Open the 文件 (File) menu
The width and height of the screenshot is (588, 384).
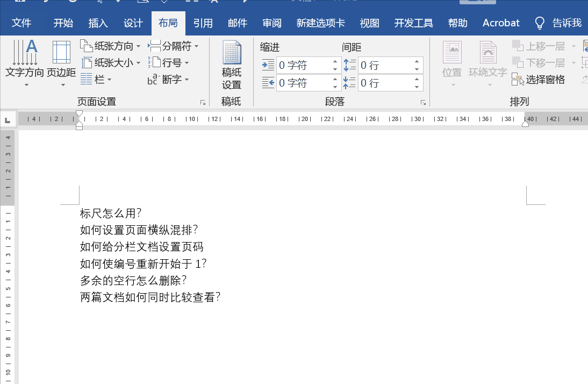22,23
